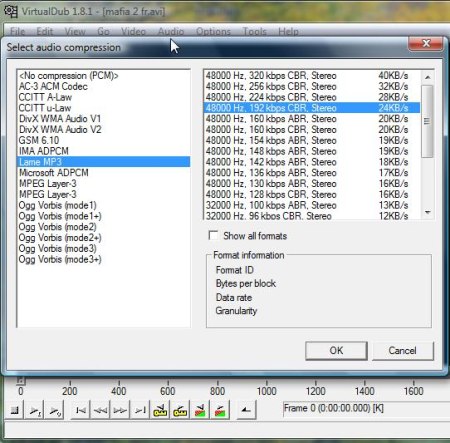Set selection start with the Mark In icon
Screen dimensions: 450x443
pyautogui.click(x=246, y=410)
